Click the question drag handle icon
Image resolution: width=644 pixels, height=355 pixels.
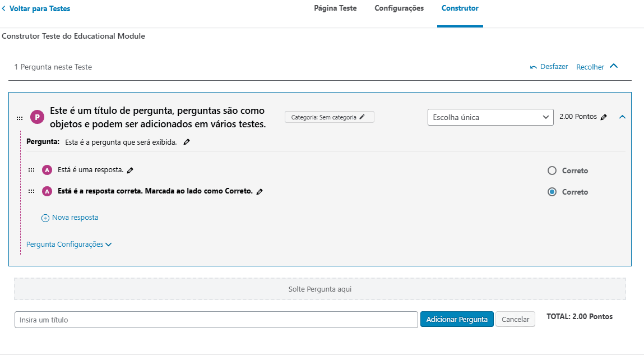pos(19,118)
